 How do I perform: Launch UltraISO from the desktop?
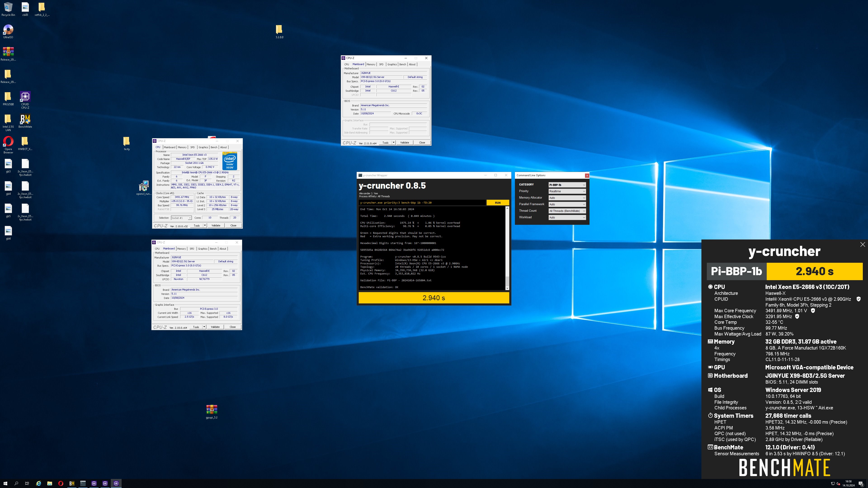8,31
